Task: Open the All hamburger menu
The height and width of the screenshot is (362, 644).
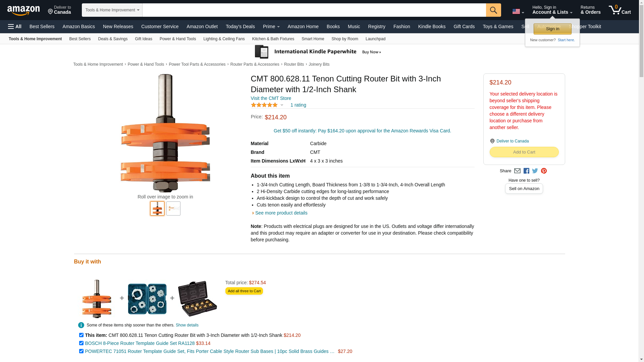Action: (x=15, y=26)
